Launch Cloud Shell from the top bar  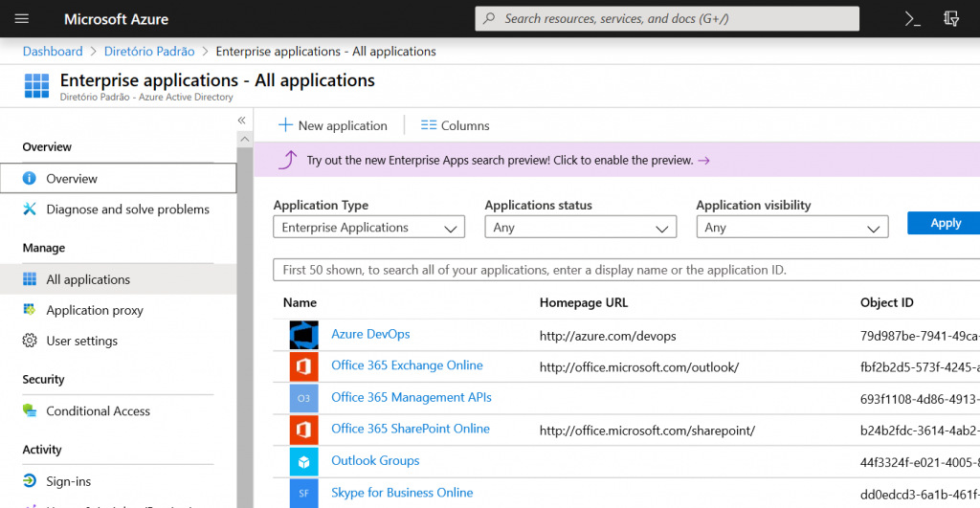(x=912, y=19)
